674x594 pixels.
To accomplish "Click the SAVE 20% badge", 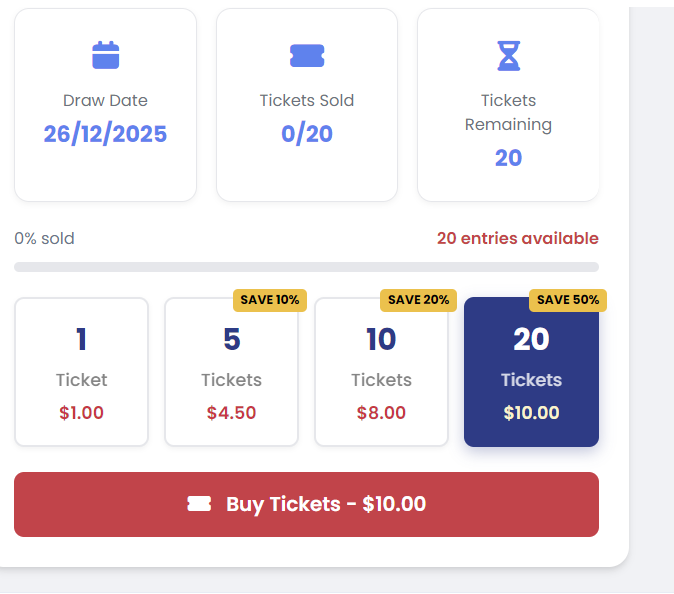I will 418,300.
